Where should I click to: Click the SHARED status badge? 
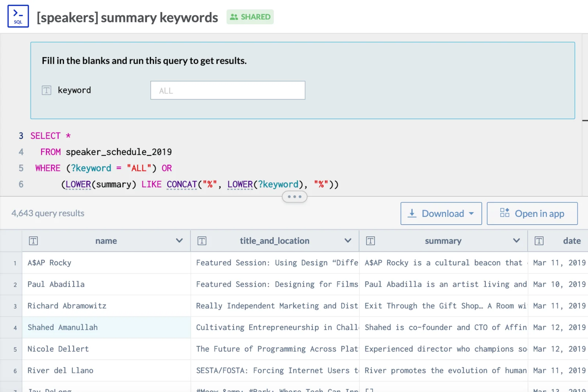[x=250, y=17]
